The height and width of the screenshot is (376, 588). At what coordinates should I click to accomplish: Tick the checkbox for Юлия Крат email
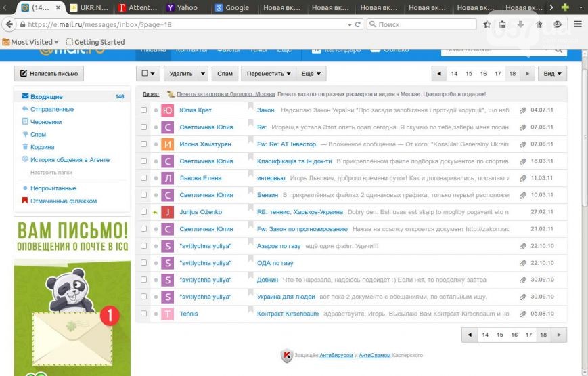[143, 110]
